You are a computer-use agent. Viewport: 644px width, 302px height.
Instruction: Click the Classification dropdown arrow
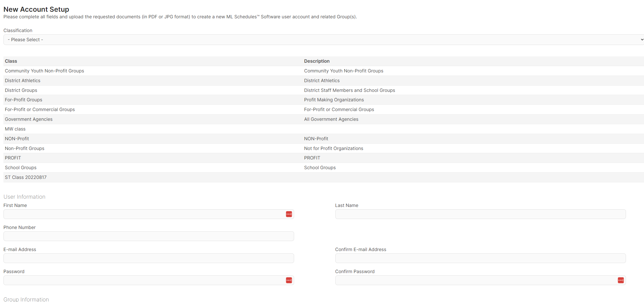point(642,40)
